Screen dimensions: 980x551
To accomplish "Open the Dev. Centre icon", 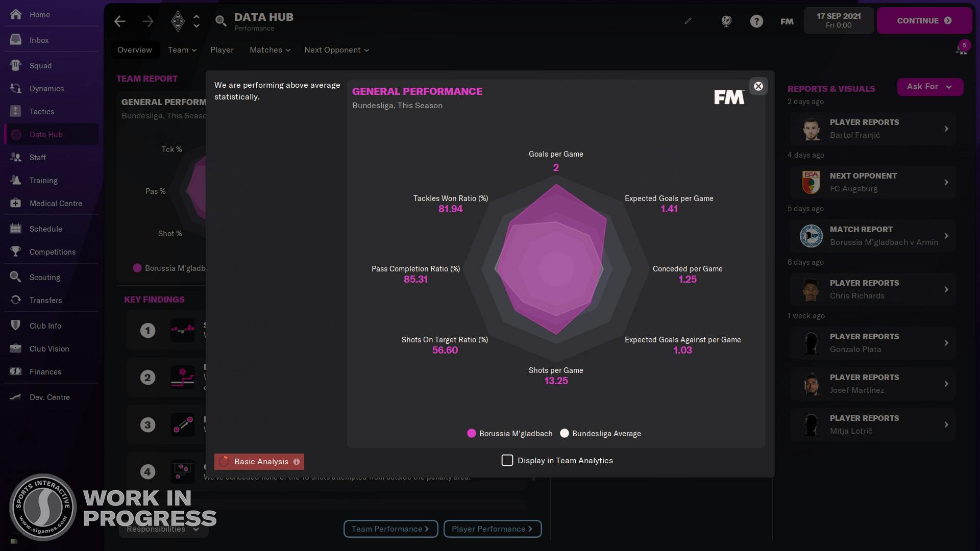I will (x=16, y=397).
